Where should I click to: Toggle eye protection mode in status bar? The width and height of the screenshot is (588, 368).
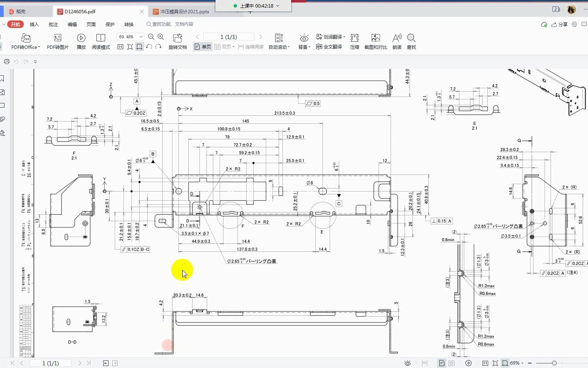pos(407,363)
